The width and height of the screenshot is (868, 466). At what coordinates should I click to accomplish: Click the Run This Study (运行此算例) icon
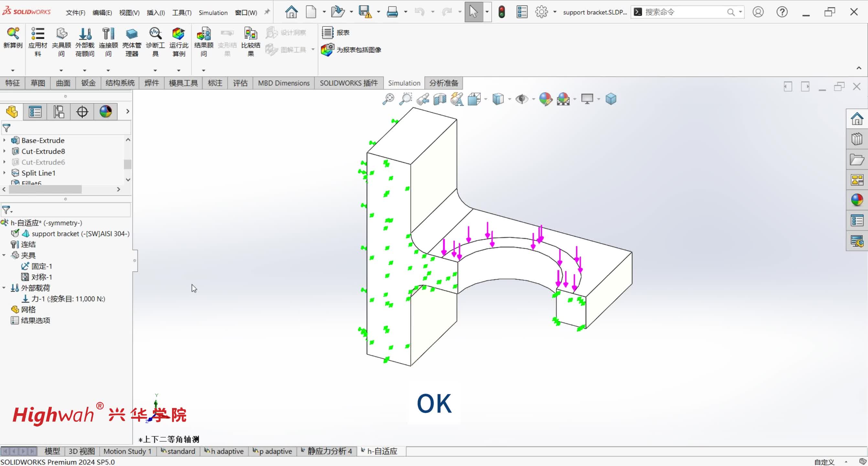(x=178, y=34)
